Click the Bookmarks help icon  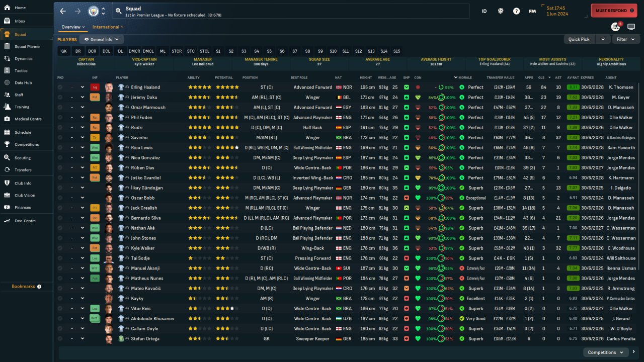coord(39,287)
